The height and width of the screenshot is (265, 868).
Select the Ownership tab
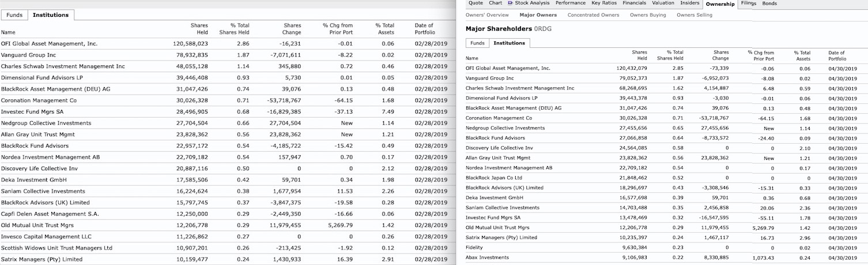720,3
